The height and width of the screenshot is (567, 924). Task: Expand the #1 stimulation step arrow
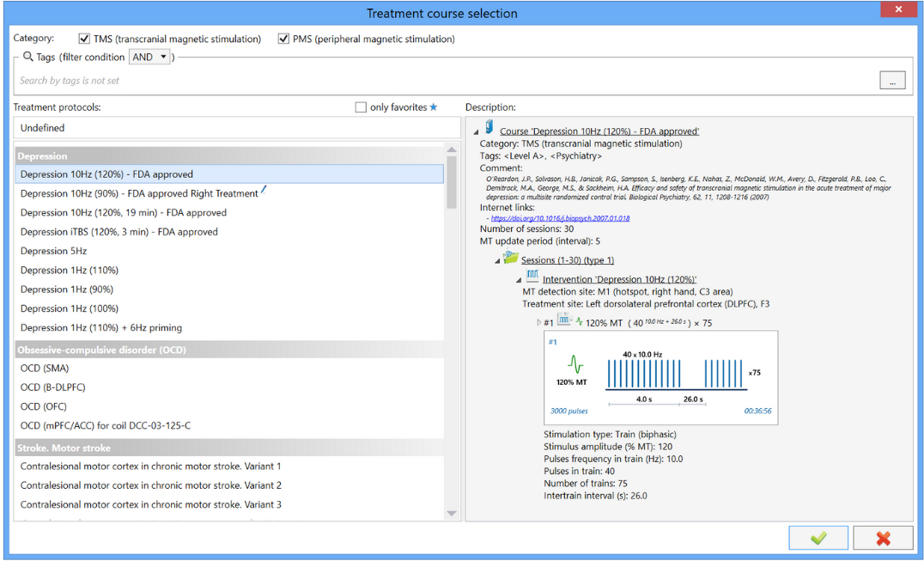538,322
